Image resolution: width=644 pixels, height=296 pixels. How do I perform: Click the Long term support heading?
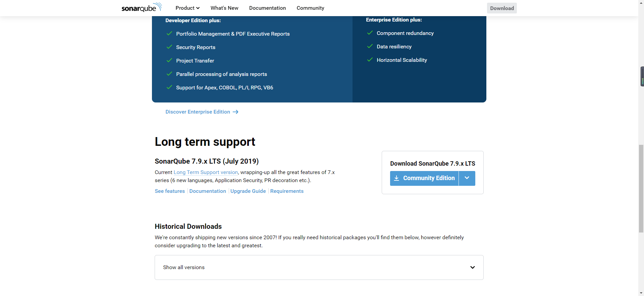point(205,142)
